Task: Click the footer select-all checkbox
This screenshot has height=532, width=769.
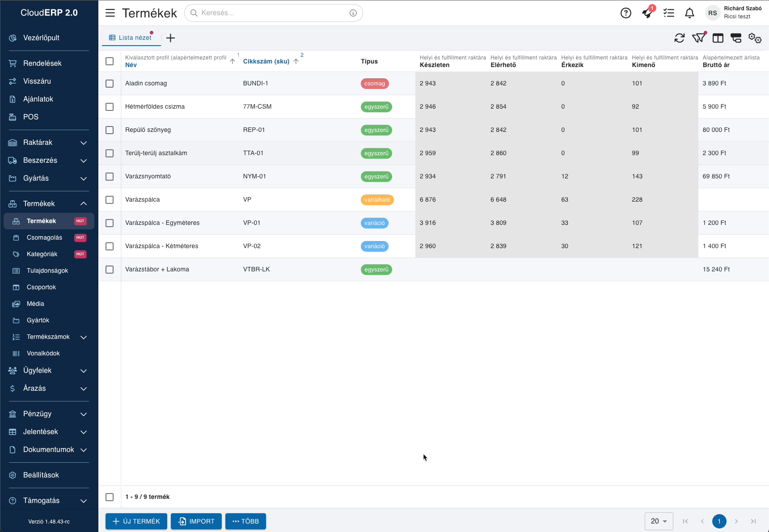Action: [110, 497]
